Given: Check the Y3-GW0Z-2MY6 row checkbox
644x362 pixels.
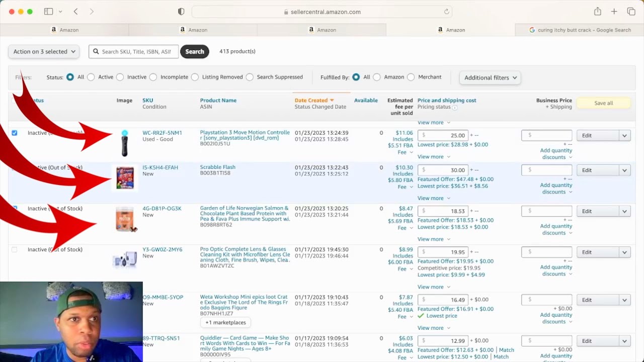Looking at the screenshot, I should click(14, 249).
